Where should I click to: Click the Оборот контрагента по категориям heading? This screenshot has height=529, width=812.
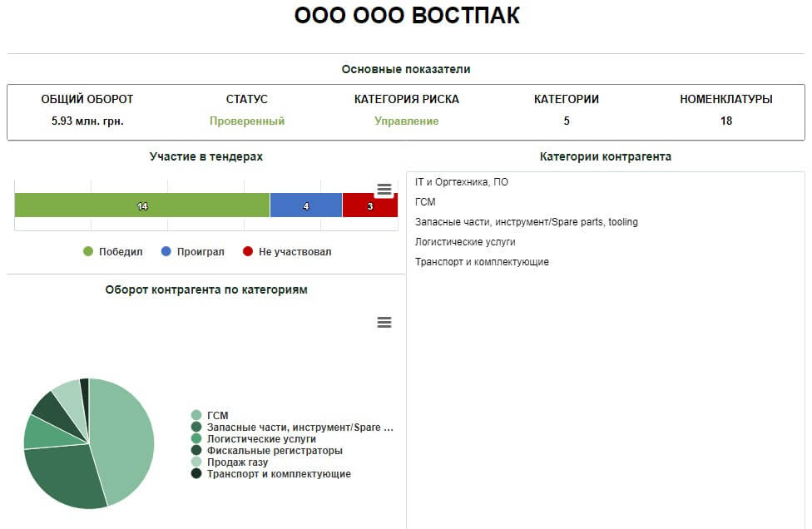tap(206, 289)
